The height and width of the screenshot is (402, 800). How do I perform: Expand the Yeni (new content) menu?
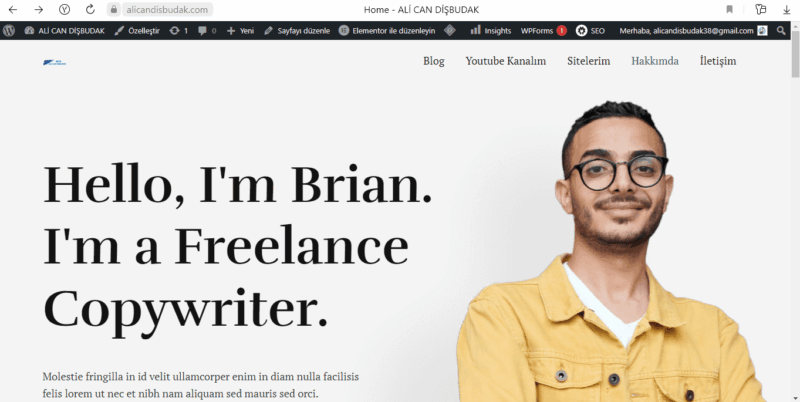[240, 31]
